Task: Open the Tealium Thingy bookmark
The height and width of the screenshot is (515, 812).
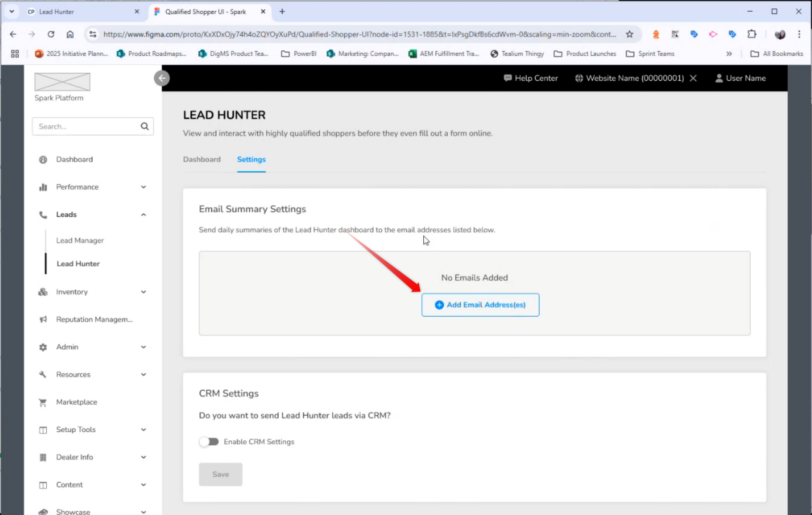Action: coord(517,53)
